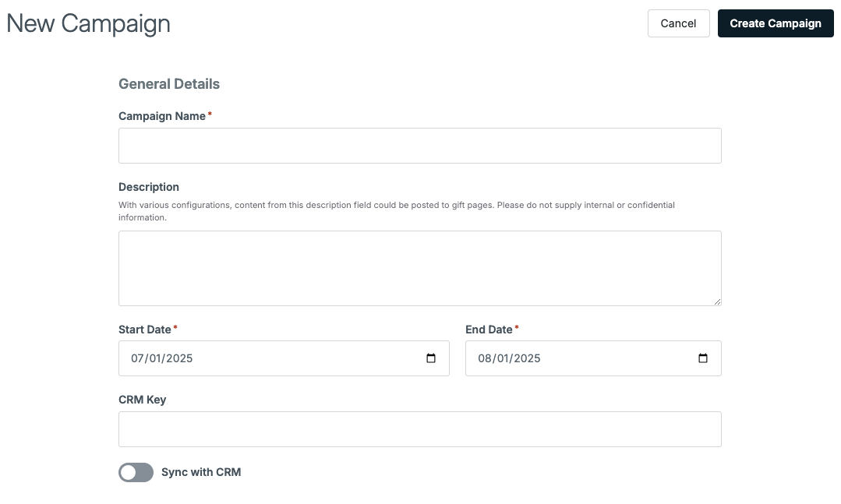Click the Campaign Name label

pos(162,116)
